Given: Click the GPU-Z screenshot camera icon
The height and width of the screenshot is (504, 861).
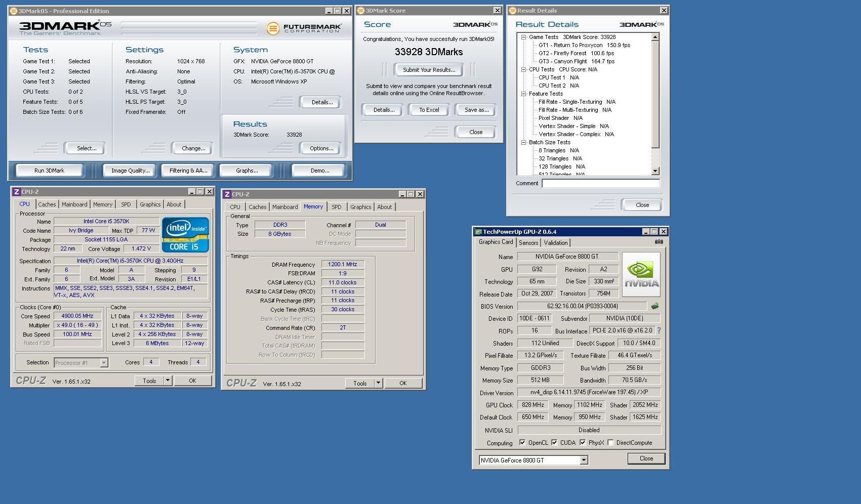Looking at the screenshot, I should [659, 242].
